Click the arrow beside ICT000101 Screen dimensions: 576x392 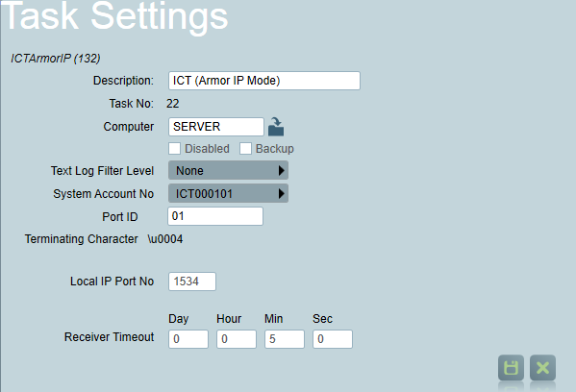tap(281, 193)
